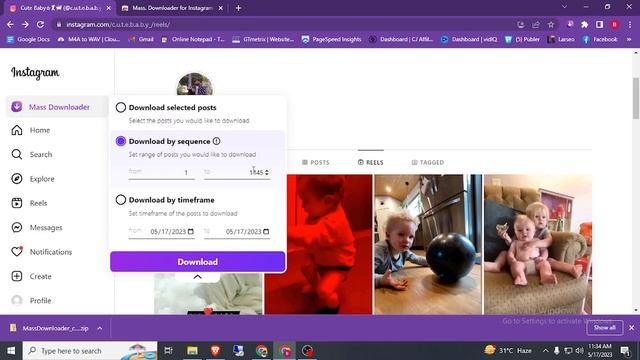Image resolution: width=640 pixels, height=360 pixels.
Task: Open MassDownloader zip download options arrow
Action: (100, 328)
